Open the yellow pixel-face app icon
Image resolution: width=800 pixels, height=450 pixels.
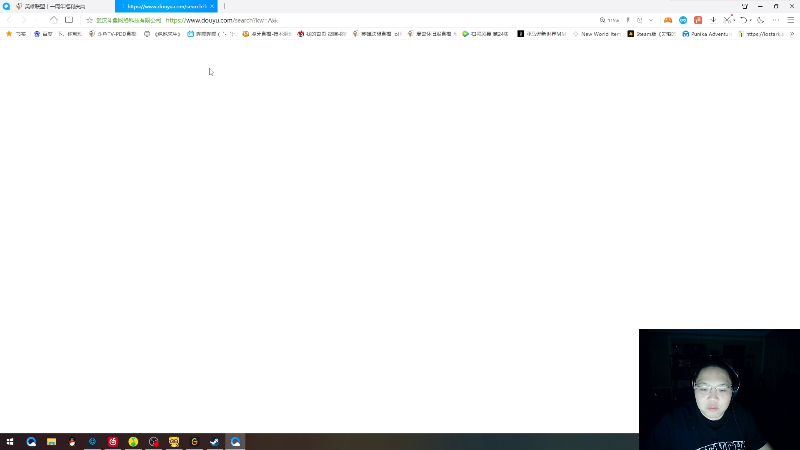click(174, 442)
